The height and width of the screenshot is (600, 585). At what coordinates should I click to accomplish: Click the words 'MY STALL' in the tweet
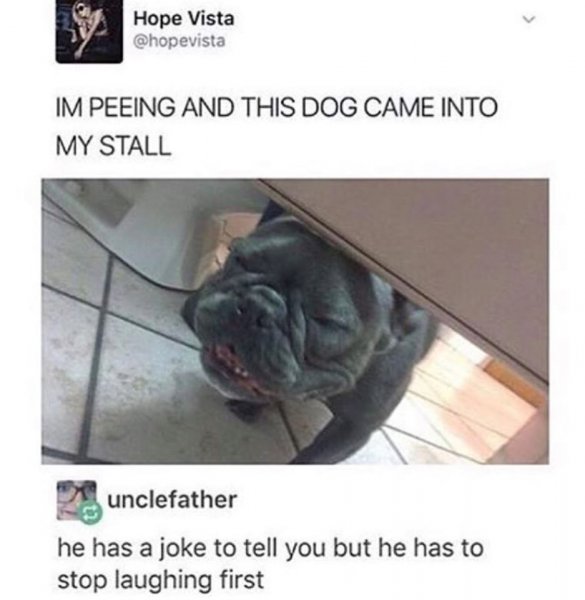pos(114,146)
